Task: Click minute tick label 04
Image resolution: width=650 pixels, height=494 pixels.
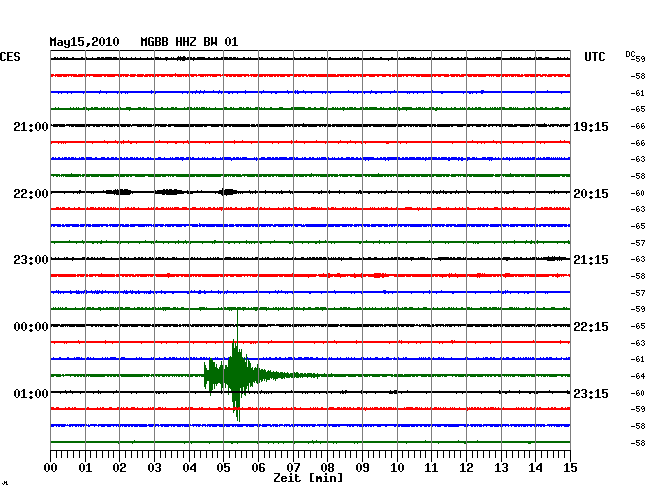Action: point(189,468)
